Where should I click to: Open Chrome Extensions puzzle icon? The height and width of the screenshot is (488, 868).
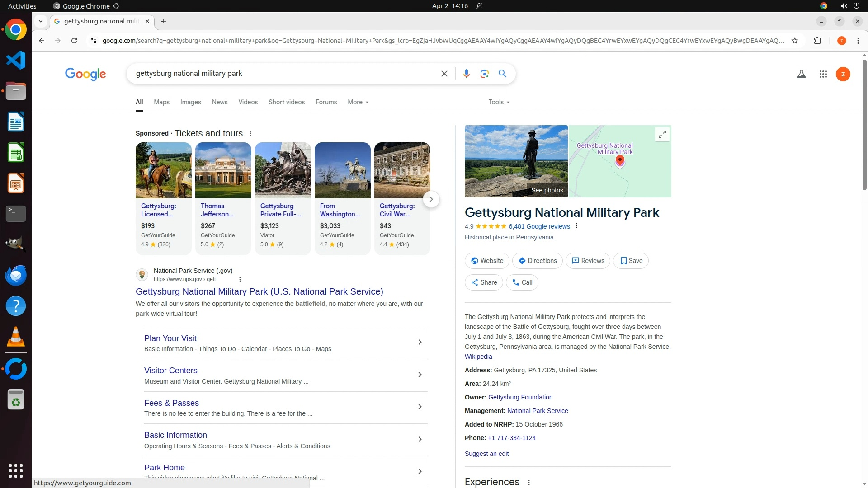click(817, 41)
